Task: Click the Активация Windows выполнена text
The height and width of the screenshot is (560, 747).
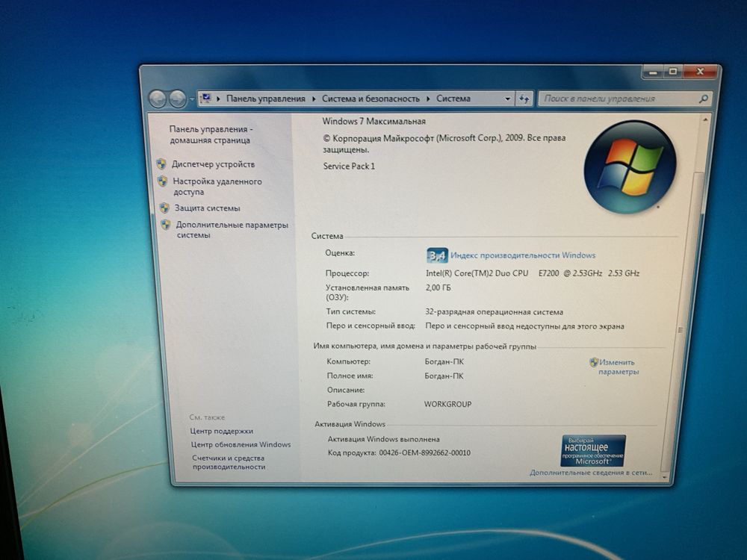Action: point(383,439)
